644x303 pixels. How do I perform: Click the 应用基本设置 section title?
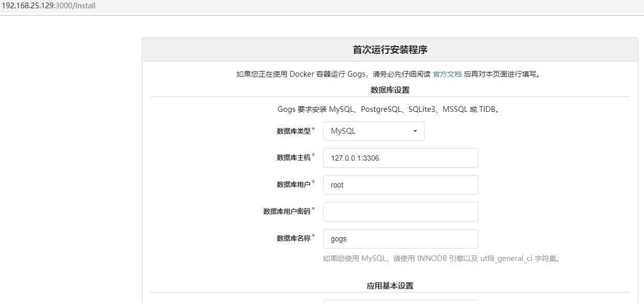point(390,285)
